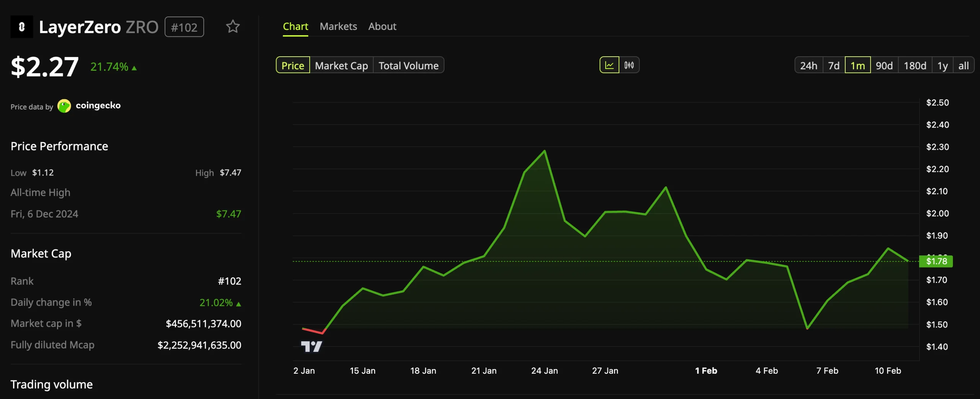
Task: View the 1y price chart
Action: pyautogui.click(x=943, y=65)
